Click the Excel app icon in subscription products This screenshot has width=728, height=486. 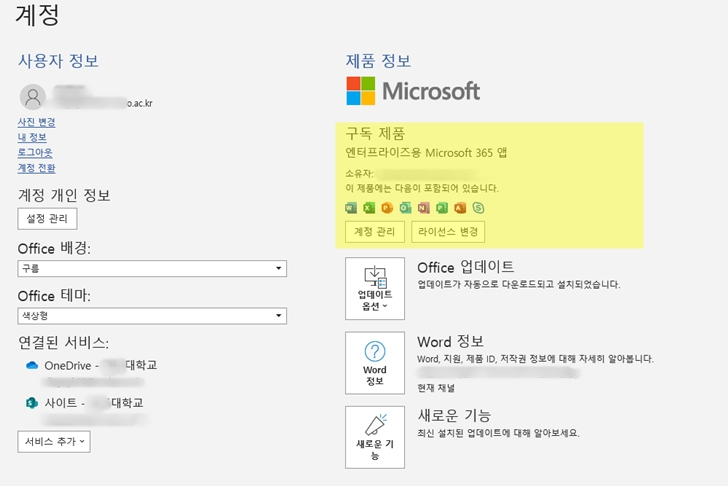[x=369, y=207]
